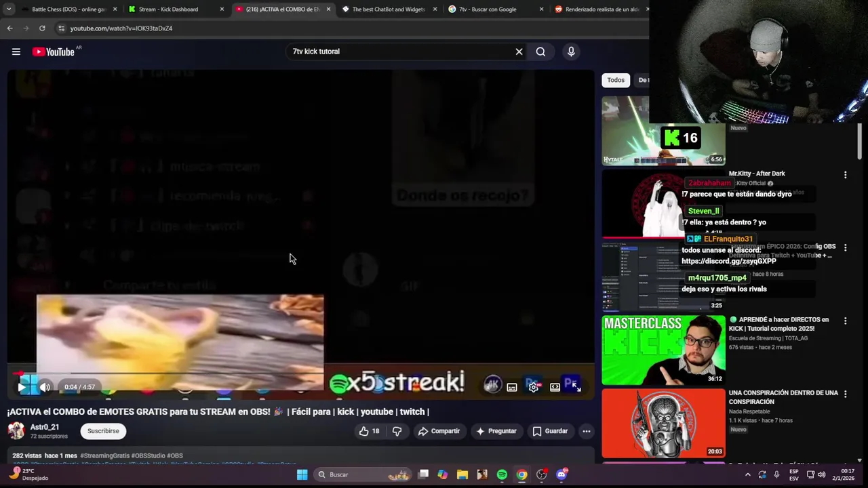Open Discord from the taskbar
Image resolution: width=868 pixels, height=488 pixels.
(561, 474)
